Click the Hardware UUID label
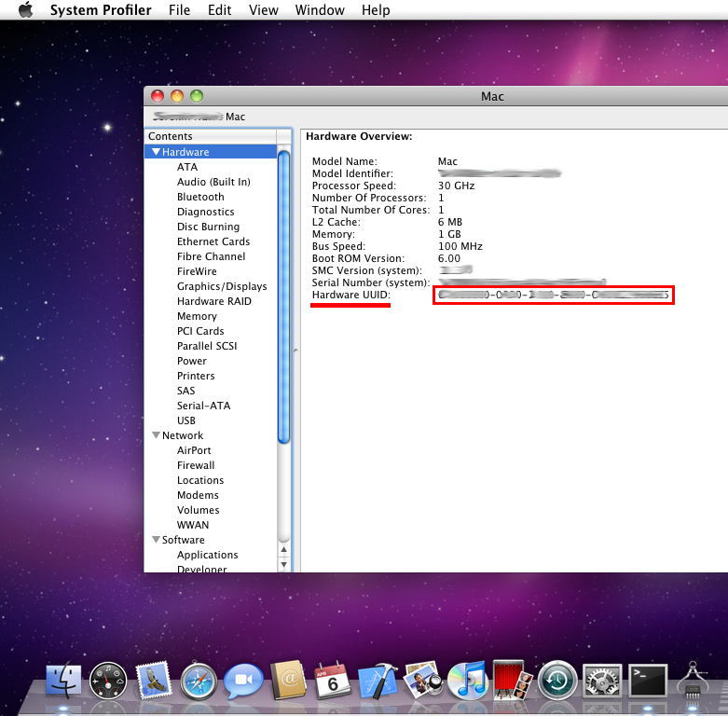 [351, 295]
